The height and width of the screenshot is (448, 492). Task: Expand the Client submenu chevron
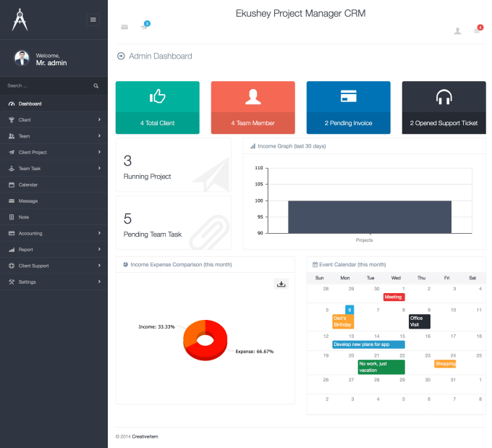(x=99, y=119)
